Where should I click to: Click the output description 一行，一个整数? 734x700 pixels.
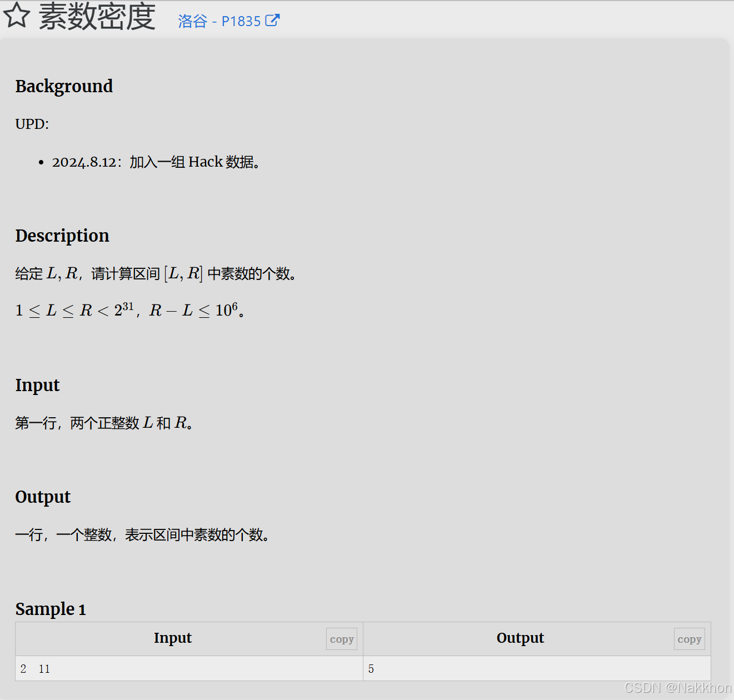(x=142, y=535)
